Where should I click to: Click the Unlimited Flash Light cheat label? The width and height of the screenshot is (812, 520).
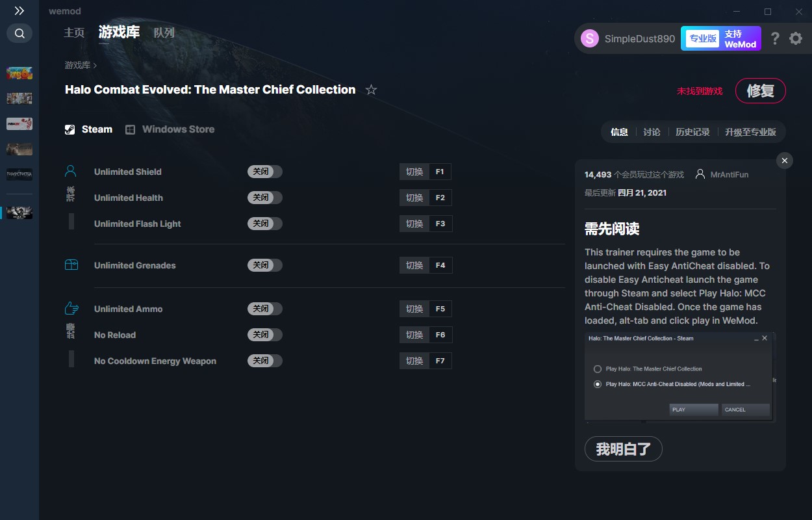point(138,224)
